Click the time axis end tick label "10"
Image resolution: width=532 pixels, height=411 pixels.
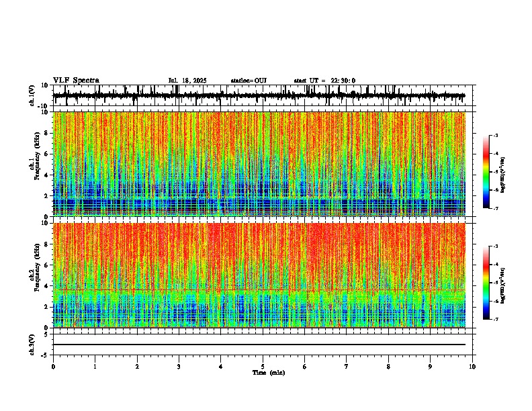pos(472,367)
